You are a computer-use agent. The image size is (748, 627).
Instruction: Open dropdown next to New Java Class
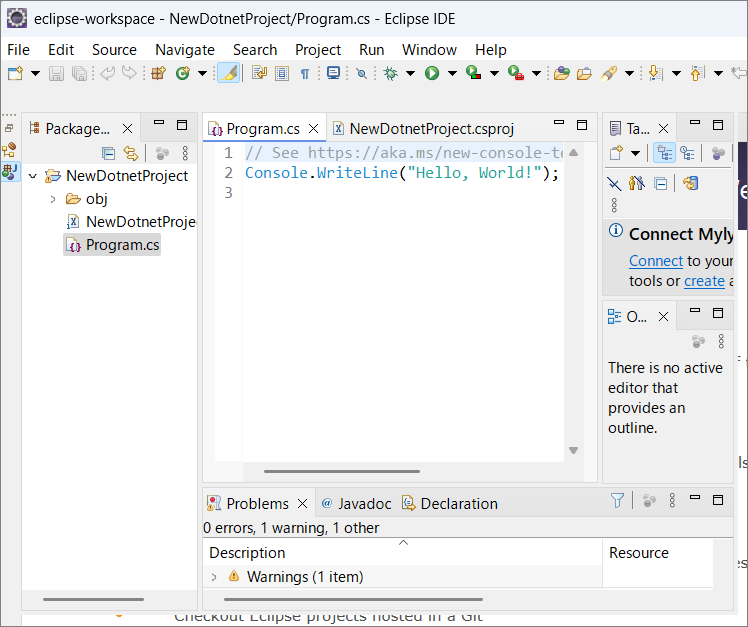[202, 73]
